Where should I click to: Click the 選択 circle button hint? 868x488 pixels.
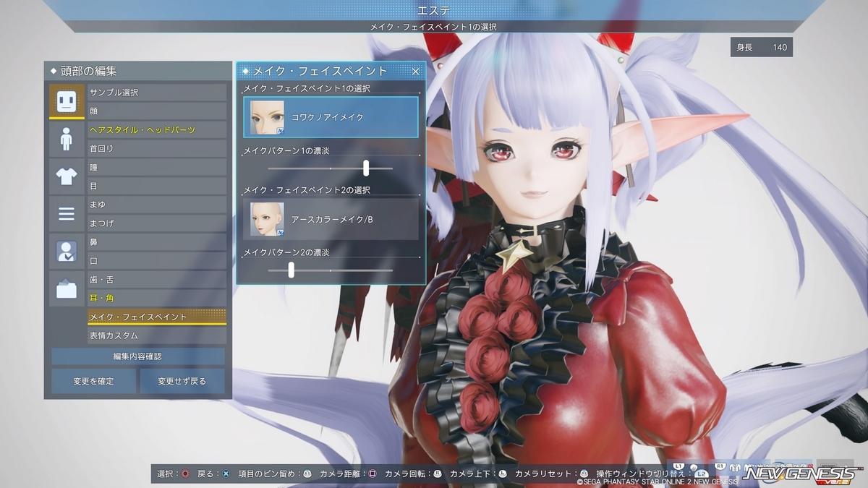(186, 474)
